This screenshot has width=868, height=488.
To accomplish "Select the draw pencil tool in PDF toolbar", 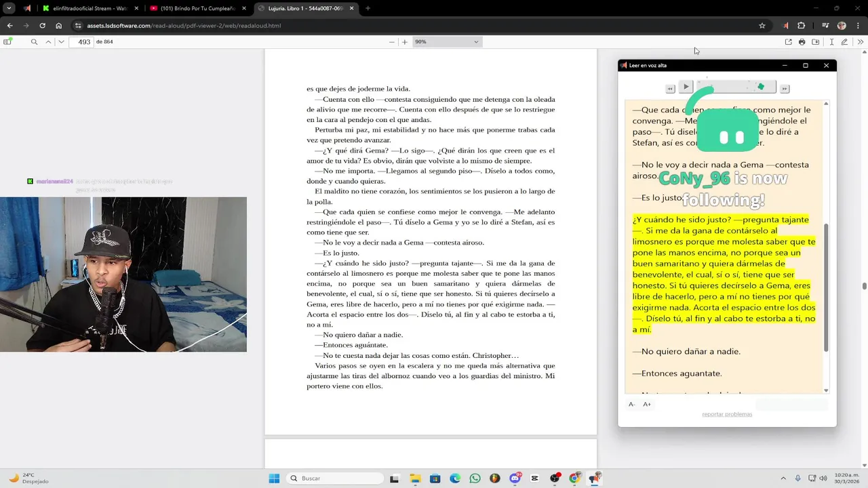I will [x=844, y=42].
